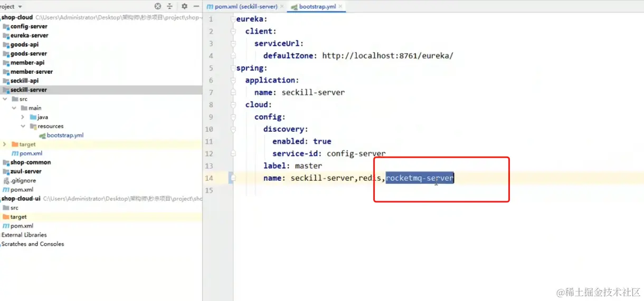
Task: Expand the target folder under seckill-server
Action: (5, 144)
